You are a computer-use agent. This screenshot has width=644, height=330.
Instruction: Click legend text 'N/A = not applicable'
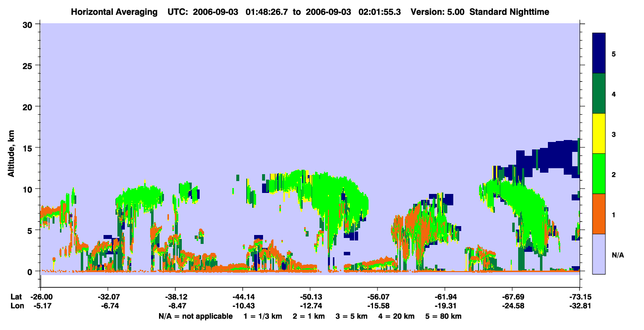195,316
